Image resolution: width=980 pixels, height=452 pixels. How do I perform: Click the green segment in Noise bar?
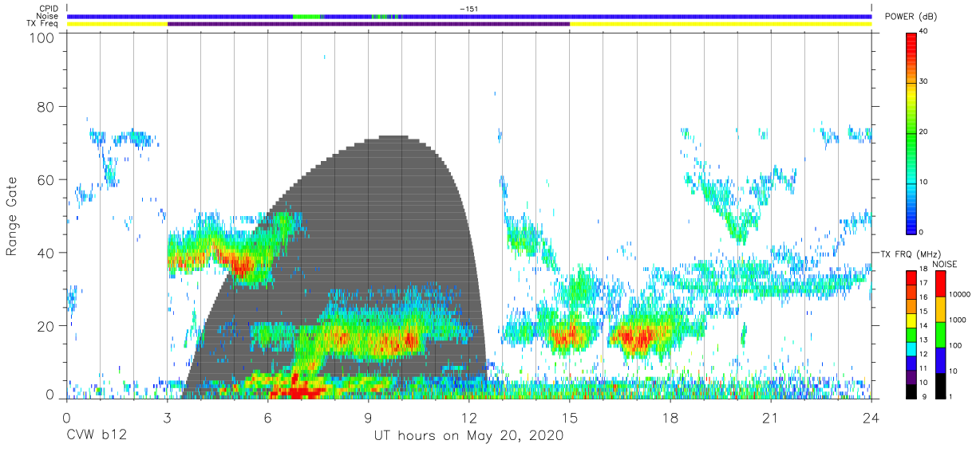(x=306, y=16)
